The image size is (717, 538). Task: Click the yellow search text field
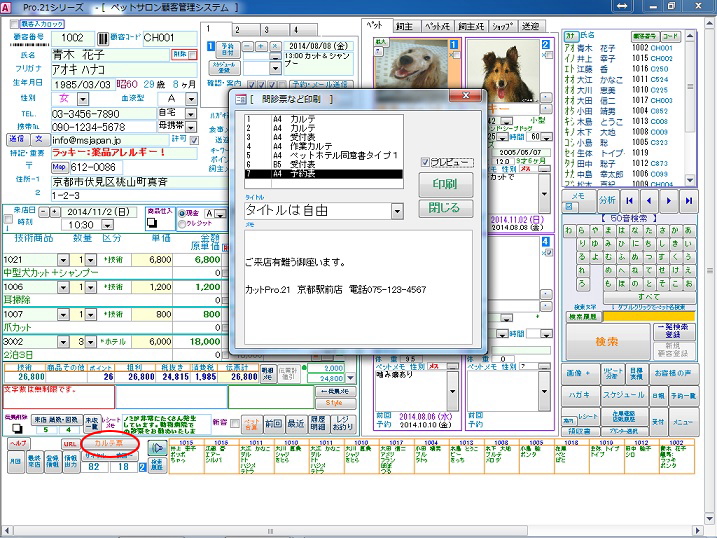(x=649, y=316)
